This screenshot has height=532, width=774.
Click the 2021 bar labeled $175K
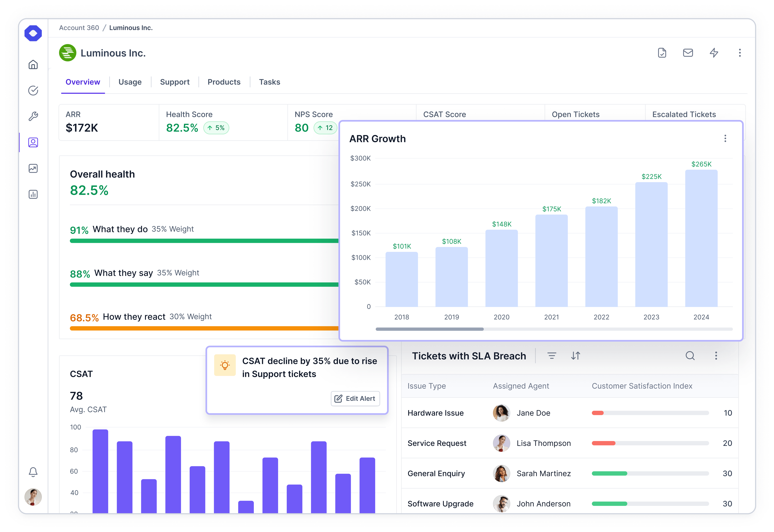tap(551, 261)
